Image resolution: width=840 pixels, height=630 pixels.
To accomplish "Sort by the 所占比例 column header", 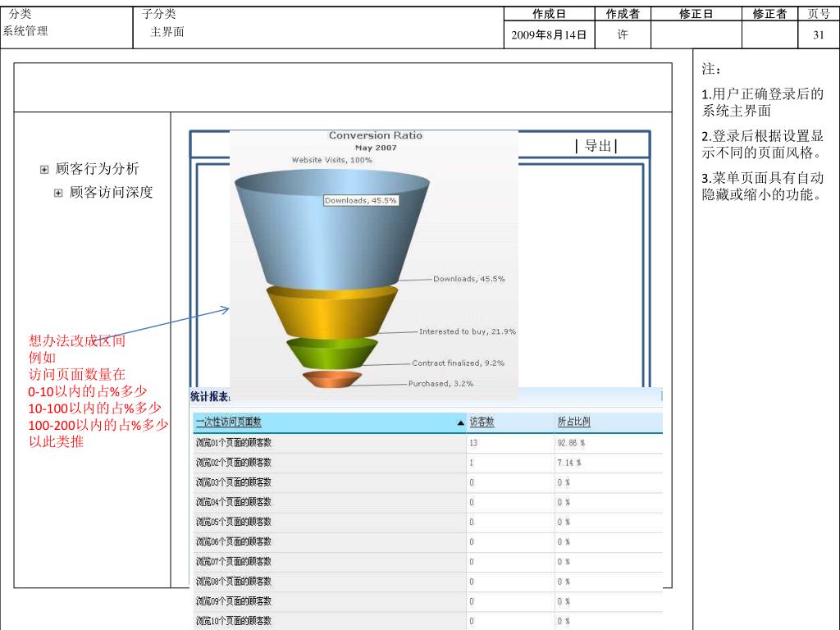I will [573, 422].
